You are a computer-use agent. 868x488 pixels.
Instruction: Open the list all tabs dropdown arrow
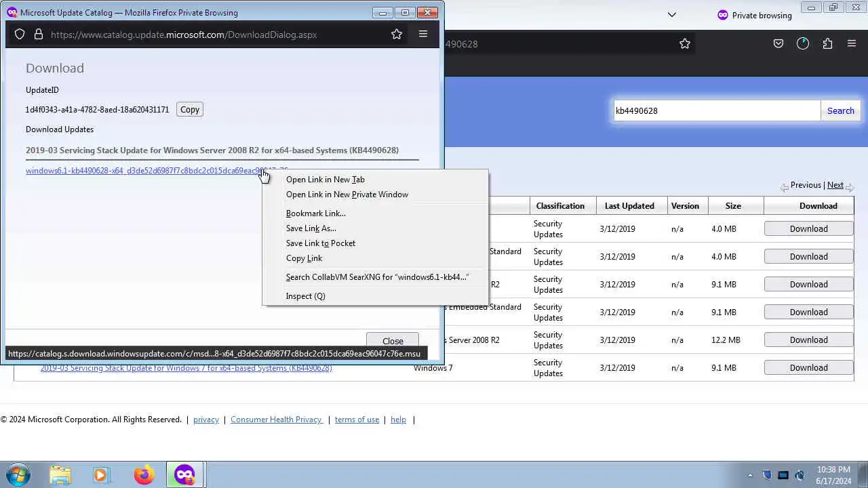(672, 15)
